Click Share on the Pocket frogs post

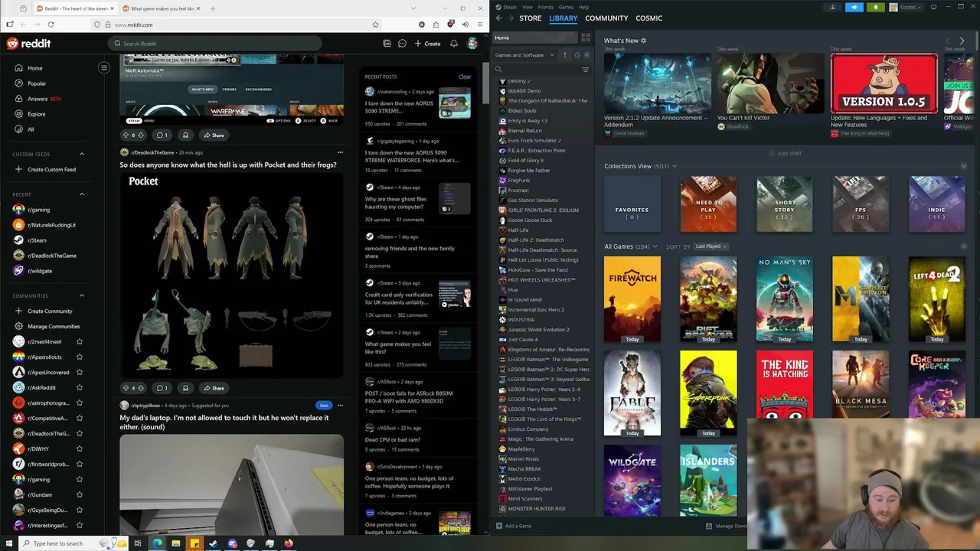pyautogui.click(x=214, y=388)
